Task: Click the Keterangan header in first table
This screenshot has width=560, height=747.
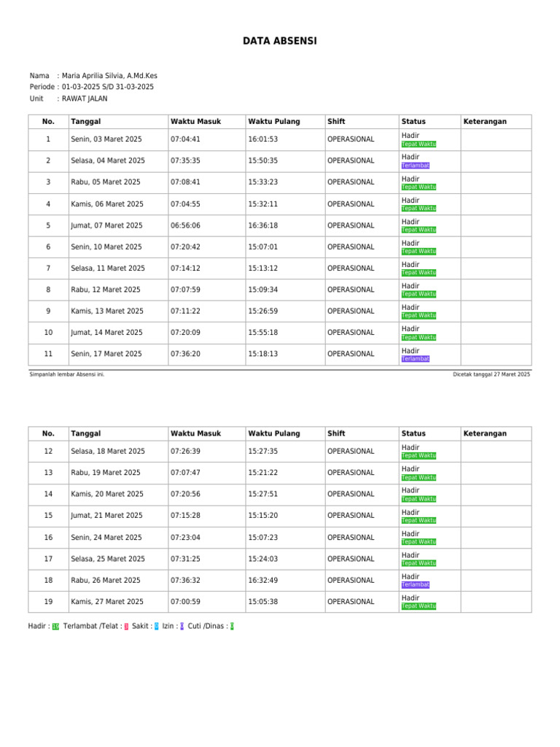Action: click(485, 122)
